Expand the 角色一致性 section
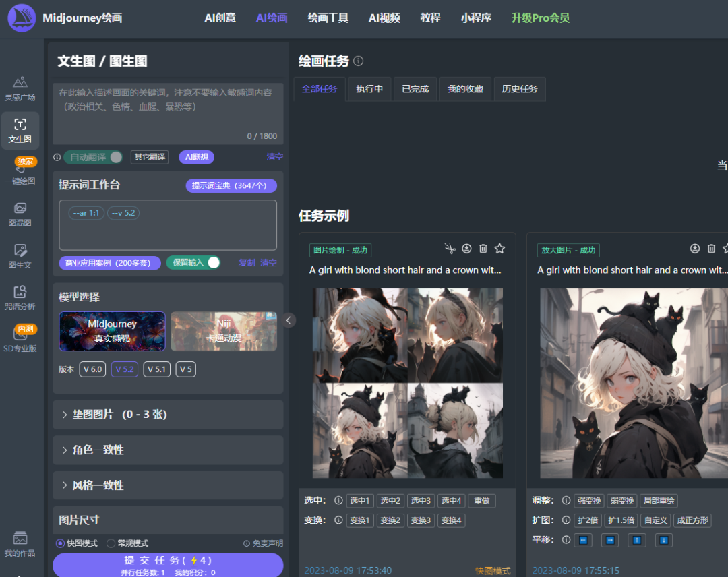This screenshot has height=577, width=728. [168, 450]
